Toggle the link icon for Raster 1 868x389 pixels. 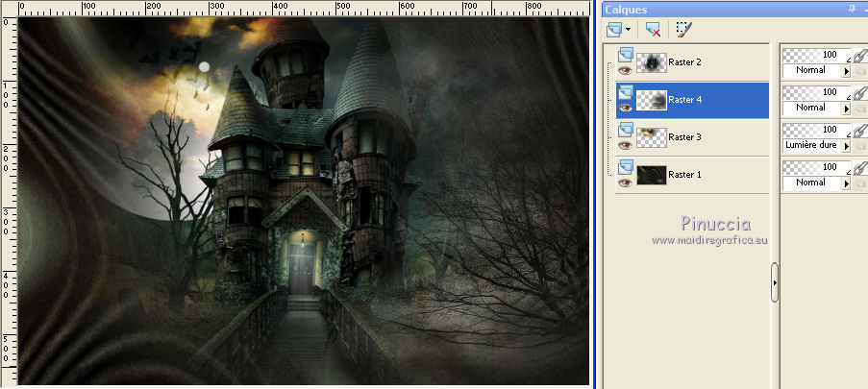pyautogui.click(x=859, y=168)
